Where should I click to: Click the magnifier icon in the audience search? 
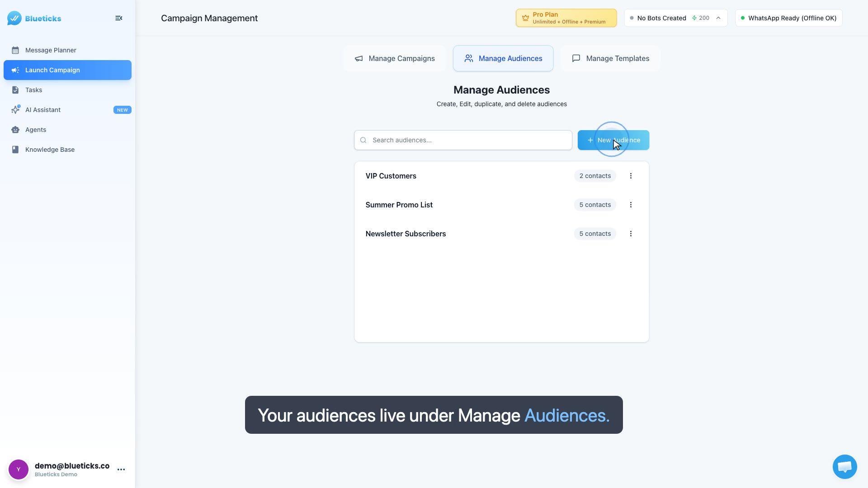pyautogui.click(x=363, y=140)
